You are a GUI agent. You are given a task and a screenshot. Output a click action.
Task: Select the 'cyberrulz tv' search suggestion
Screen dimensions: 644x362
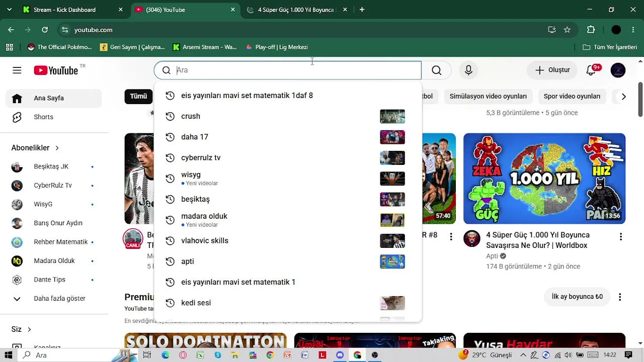(x=288, y=158)
